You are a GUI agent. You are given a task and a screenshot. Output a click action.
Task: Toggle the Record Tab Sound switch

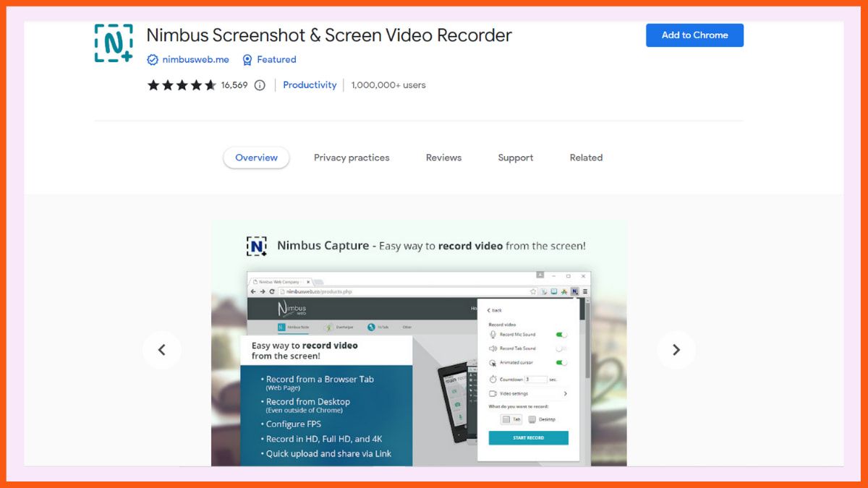[x=561, y=348]
